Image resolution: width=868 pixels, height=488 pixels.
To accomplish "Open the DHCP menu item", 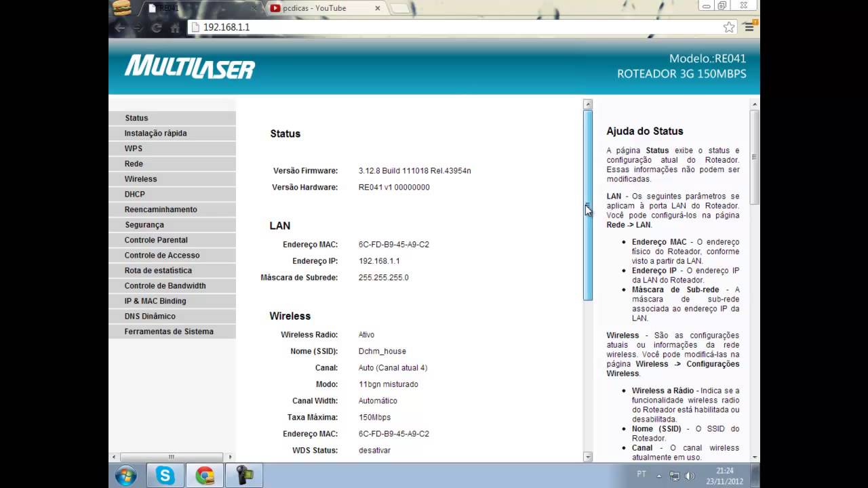I will tap(134, 195).
